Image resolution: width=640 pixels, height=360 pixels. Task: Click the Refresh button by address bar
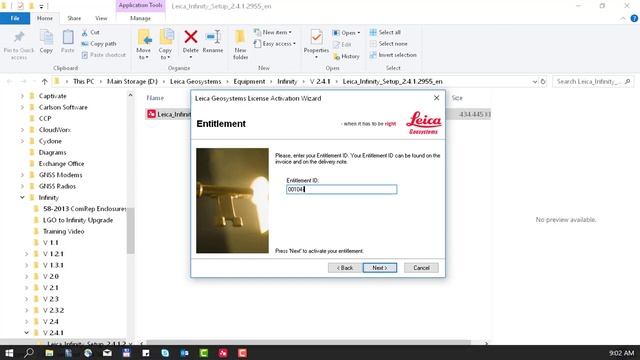(x=543, y=82)
